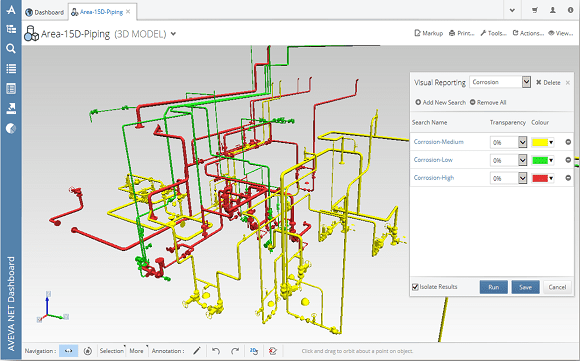Image resolution: width=580 pixels, height=361 pixels.
Task: Click the 3D model icon beside Area-15D-Piping title
Action: click(x=31, y=34)
